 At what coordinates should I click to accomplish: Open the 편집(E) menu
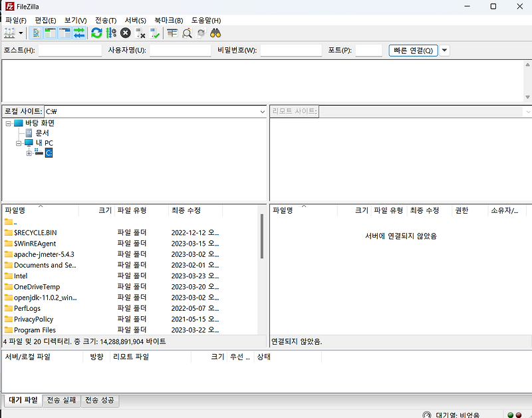point(45,21)
